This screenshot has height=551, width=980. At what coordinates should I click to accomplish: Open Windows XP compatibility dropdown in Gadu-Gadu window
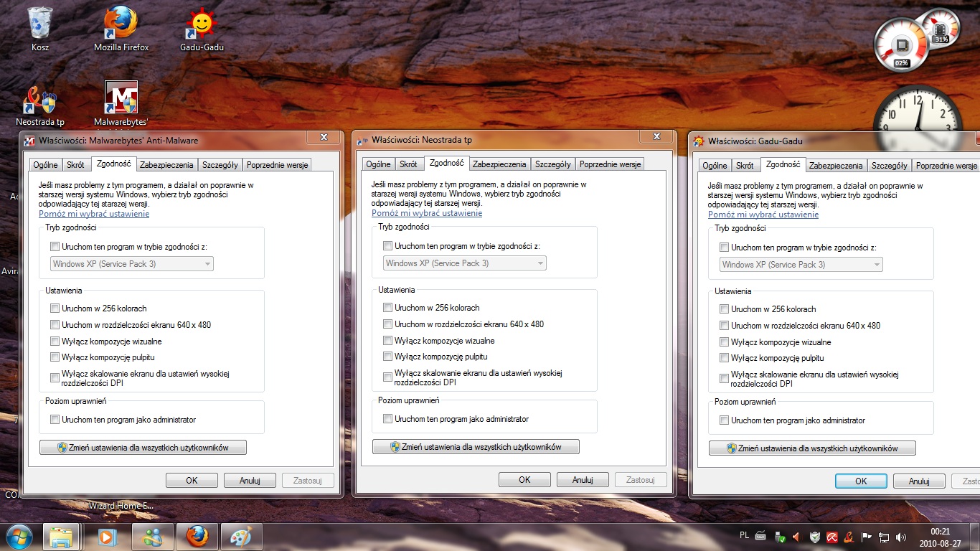coord(801,265)
